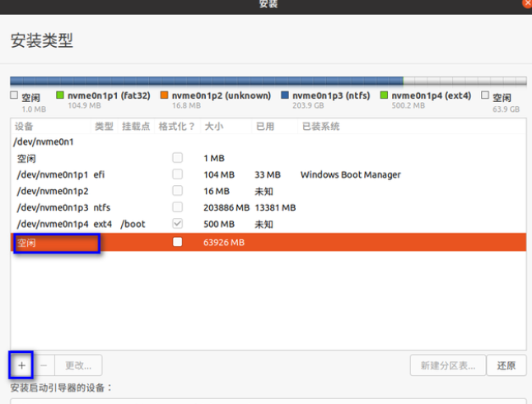Click the 还原 revert button
The width and height of the screenshot is (532, 404).
tap(506, 365)
